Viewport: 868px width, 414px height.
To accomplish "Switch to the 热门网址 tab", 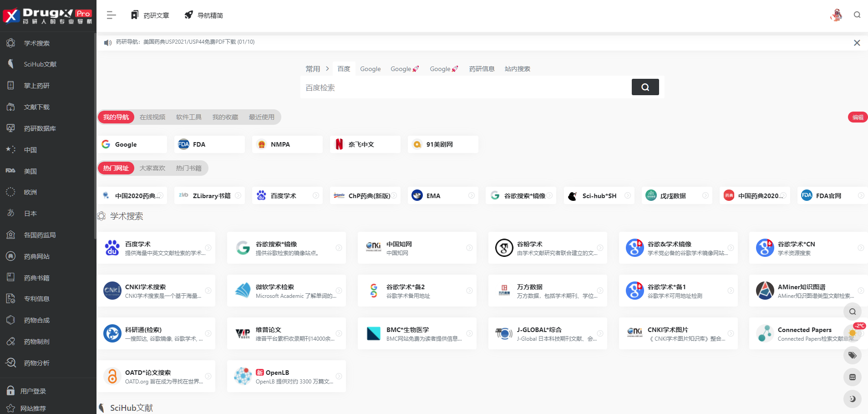I will (x=116, y=168).
